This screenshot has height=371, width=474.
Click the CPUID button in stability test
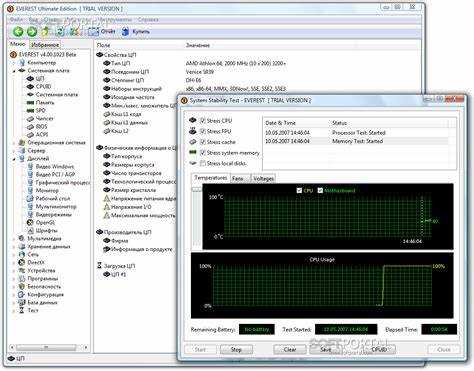click(379, 349)
